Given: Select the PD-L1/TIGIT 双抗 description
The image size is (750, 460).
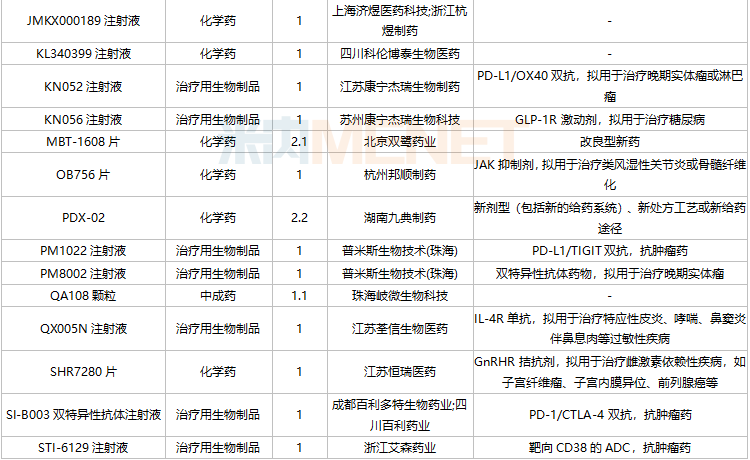Looking at the screenshot, I should click(610, 251).
